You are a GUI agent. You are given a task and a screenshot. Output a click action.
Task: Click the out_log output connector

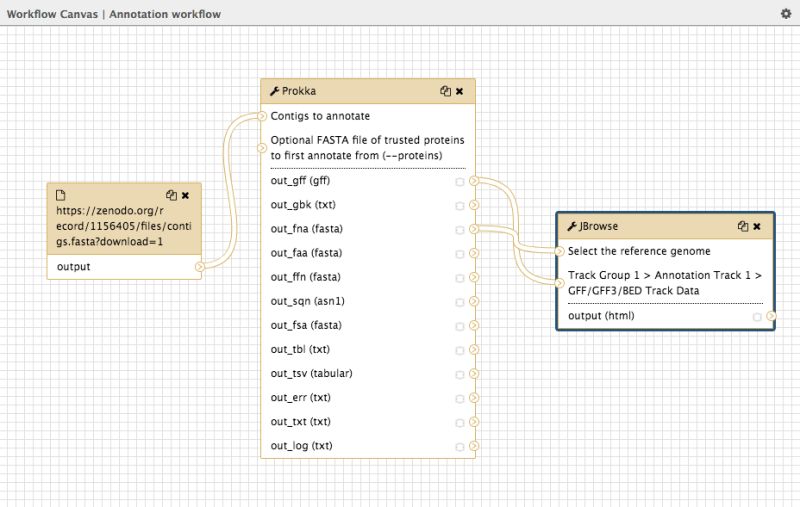(x=474, y=446)
